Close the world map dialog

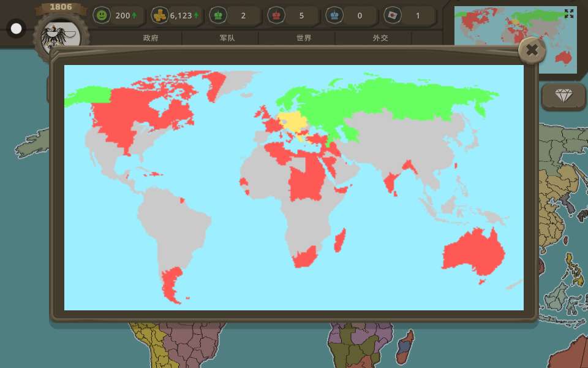pos(532,50)
